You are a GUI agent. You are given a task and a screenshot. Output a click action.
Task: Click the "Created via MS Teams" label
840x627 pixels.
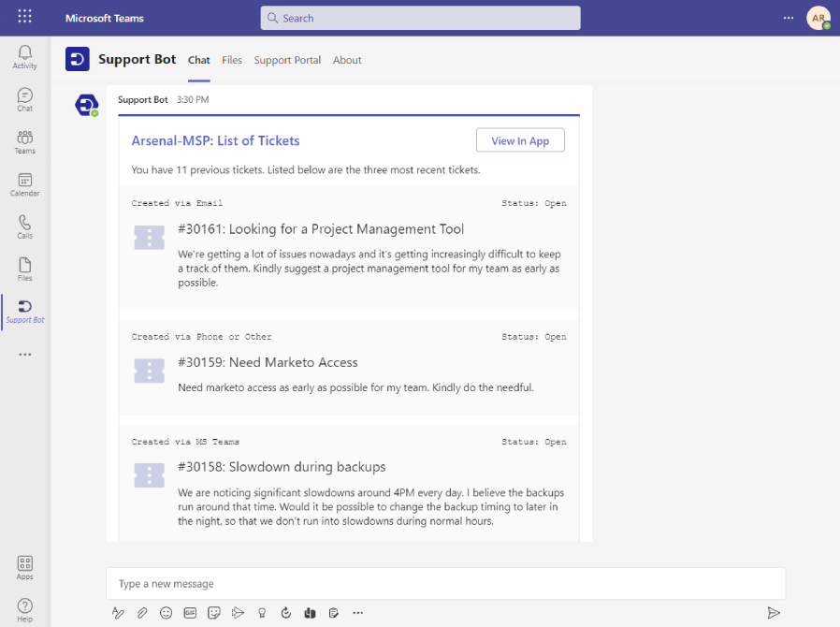click(185, 442)
